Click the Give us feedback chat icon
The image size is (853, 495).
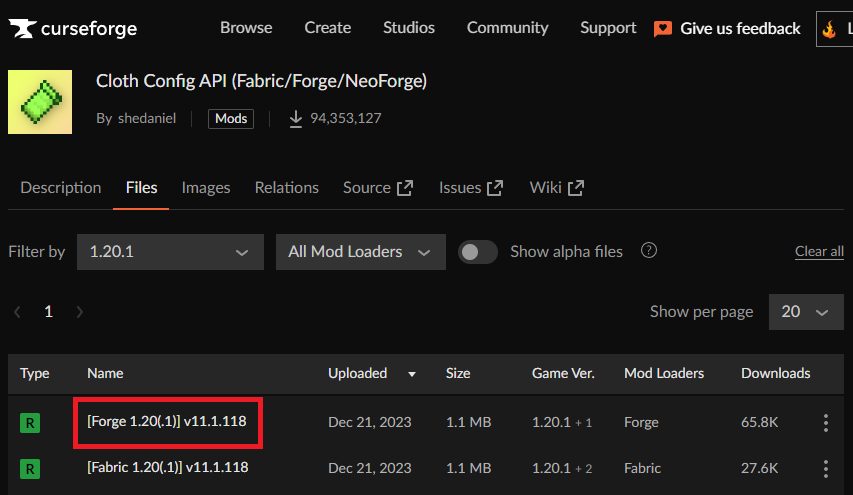[663, 29]
